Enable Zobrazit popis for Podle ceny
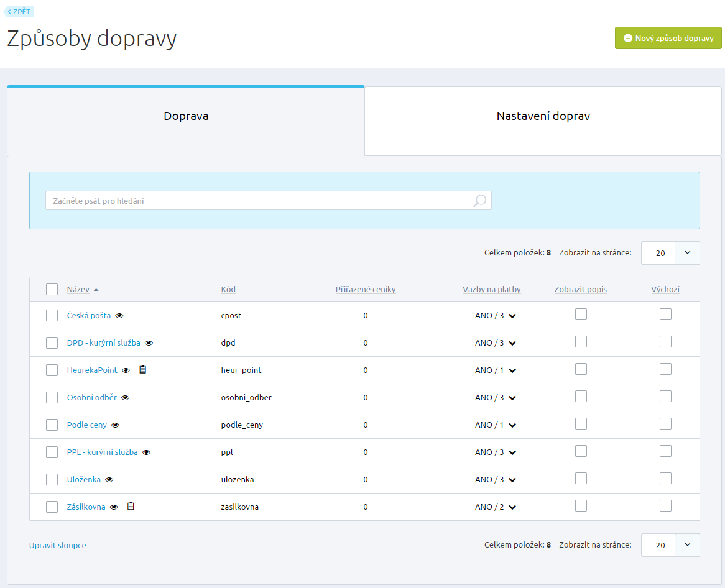Viewport: 725px width, 588px height. [581, 423]
